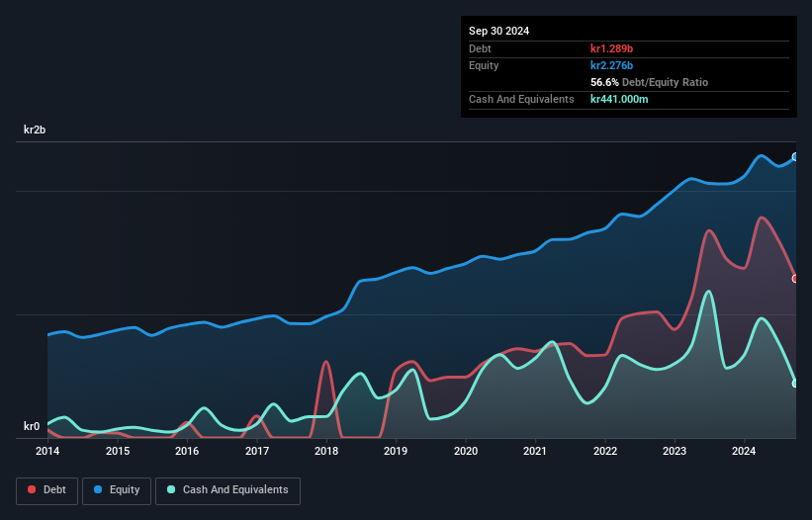The height and width of the screenshot is (520, 812).
Task: Click the 2024 axis label
Action: tap(744, 451)
